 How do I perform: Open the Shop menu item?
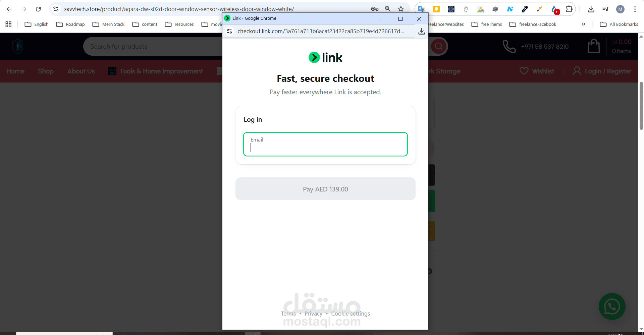coord(46,71)
